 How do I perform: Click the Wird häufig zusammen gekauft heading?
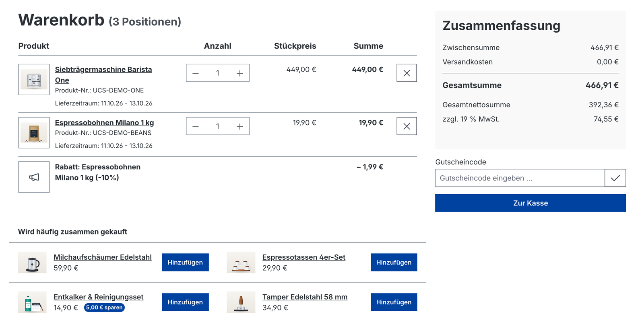(72, 232)
